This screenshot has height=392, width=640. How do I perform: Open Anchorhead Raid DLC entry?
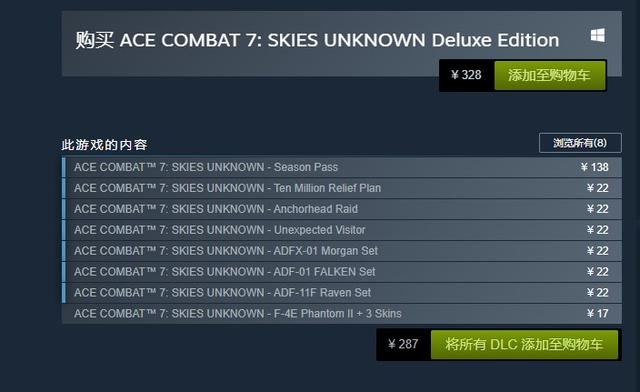342,209
